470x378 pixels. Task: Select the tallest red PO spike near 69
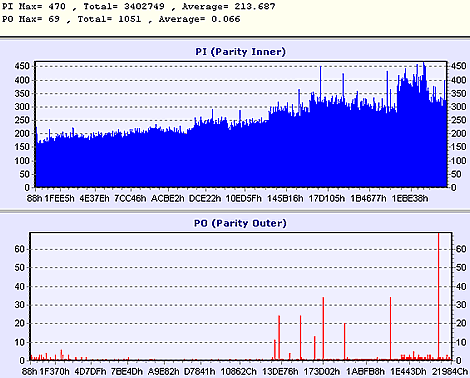pos(438,297)
